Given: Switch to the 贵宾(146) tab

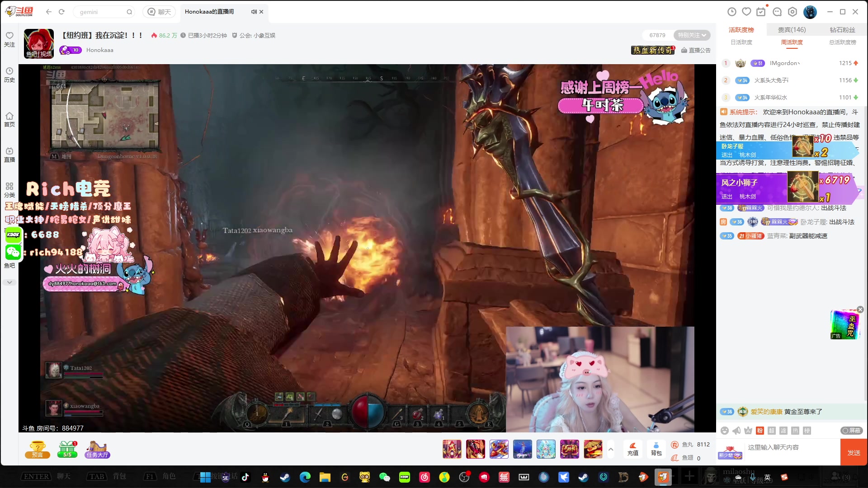Looking at the screenshot, I should [792, 30].
